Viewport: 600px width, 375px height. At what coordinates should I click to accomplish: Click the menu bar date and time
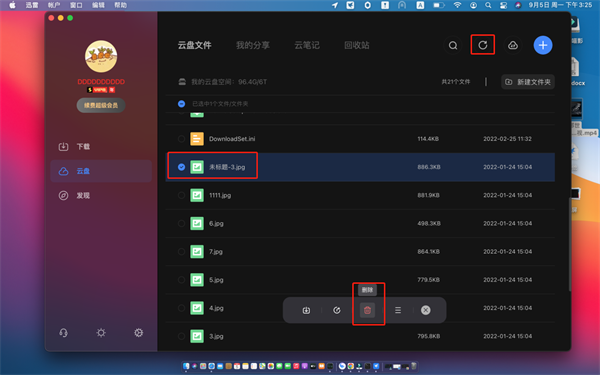pos(560,5)
